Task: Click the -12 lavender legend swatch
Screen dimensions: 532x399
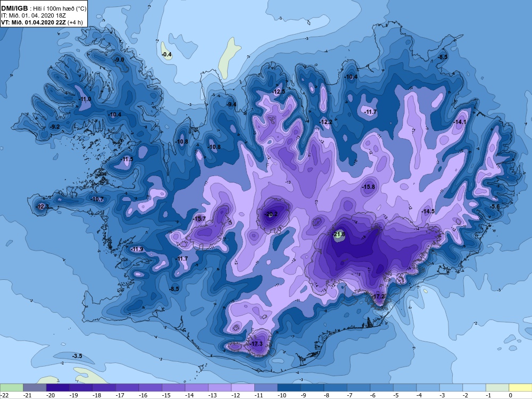Action: coord(243,388)
